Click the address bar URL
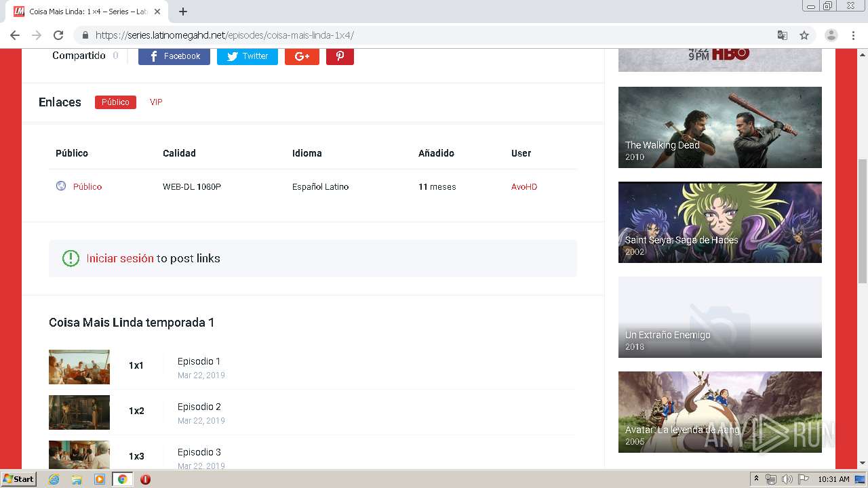 [x=224, y=35]
